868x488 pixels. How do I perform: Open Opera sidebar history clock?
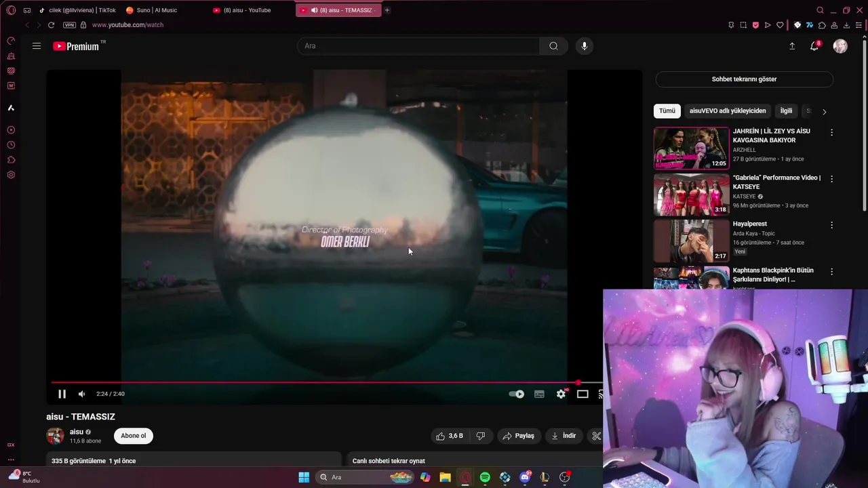pyautogui.click(x=11, y=145)
